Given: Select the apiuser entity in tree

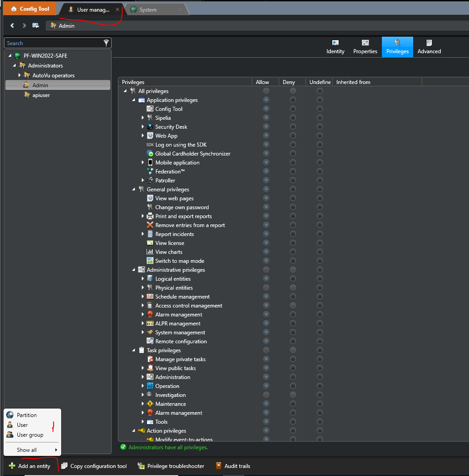Looking at the screenshot, I should (x=41, y=95).
